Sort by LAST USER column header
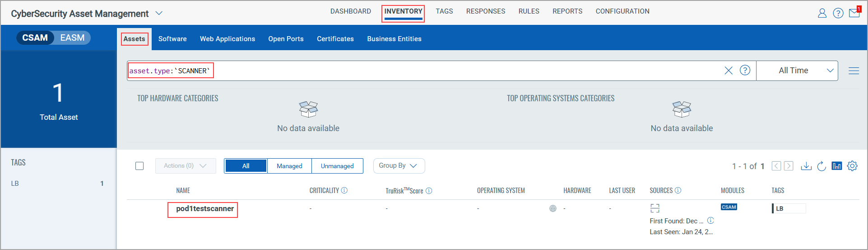The image size is (868, 250). click(x=622, y=190)
